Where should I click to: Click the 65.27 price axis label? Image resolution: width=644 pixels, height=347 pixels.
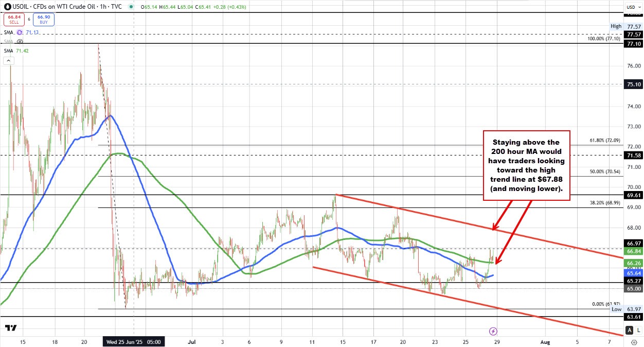coord(633,282)
